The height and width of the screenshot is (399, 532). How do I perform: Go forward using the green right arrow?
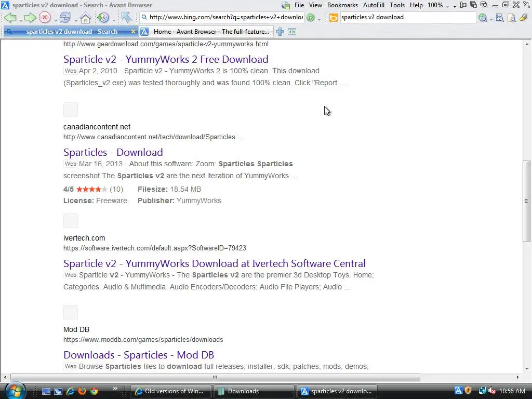pyautogui.click(x=30, y=18)
